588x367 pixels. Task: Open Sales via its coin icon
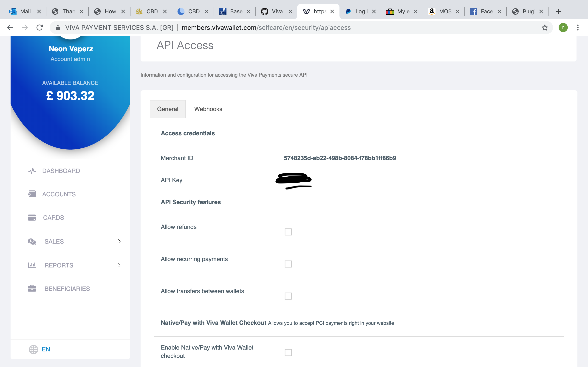click(32, 241)
